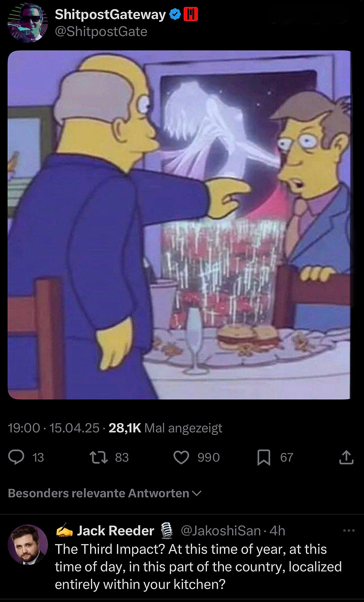Image resolution: width=364 pixels, height=602 pixels.
Task: Click the blue verified badge
Action: tap(175, 14)
